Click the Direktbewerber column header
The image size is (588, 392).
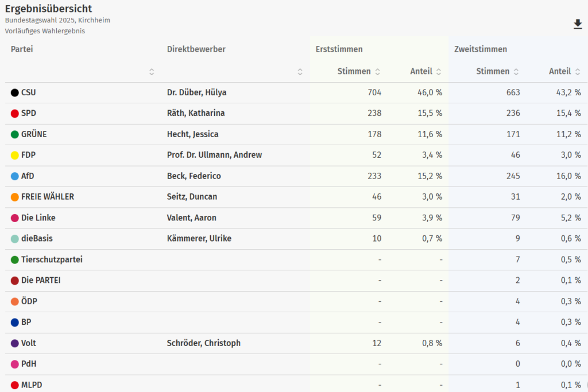[x=196, y=49]
